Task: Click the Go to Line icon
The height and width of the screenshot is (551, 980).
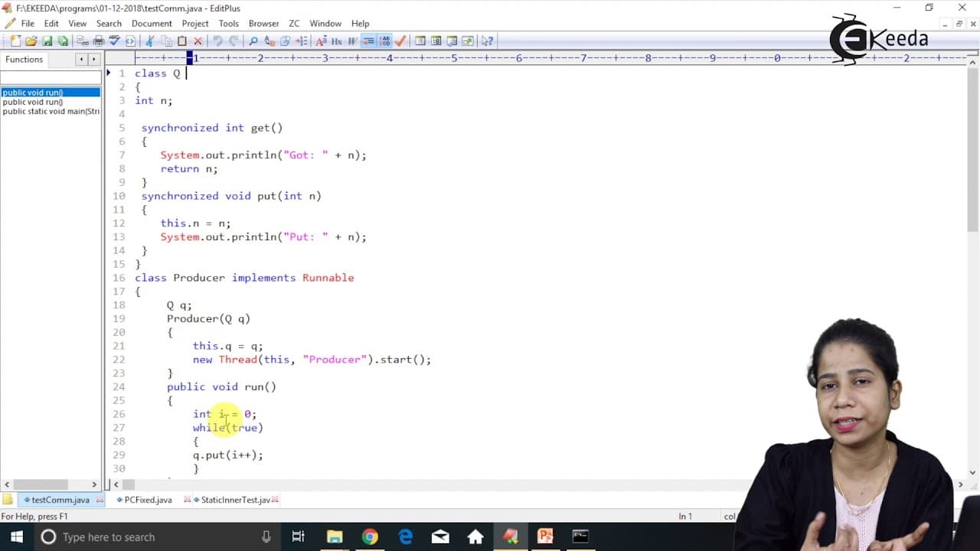Action: click(x=302, y=41)
